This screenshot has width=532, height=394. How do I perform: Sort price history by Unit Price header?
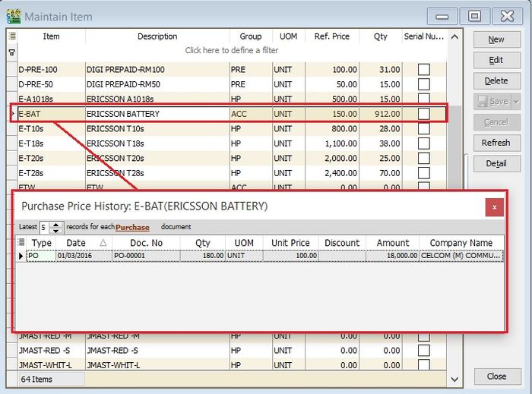(x=290, y=243)
